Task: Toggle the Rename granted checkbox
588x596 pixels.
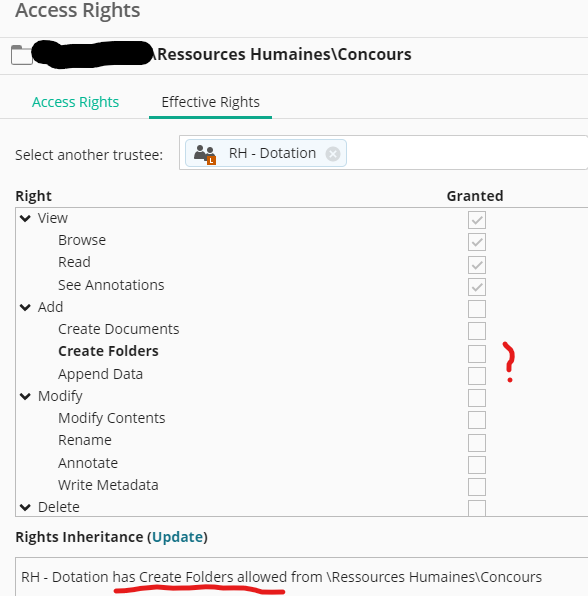Action: (x=477, y=443)
